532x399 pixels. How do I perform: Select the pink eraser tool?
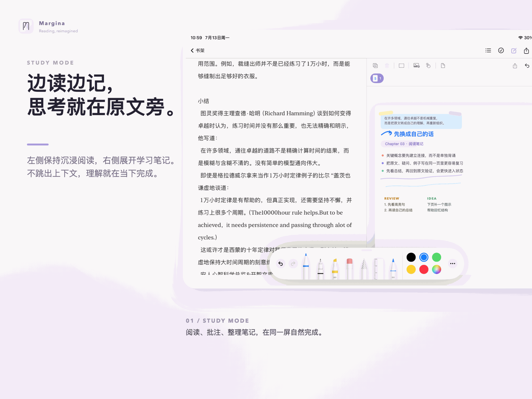tap(350, 269)
